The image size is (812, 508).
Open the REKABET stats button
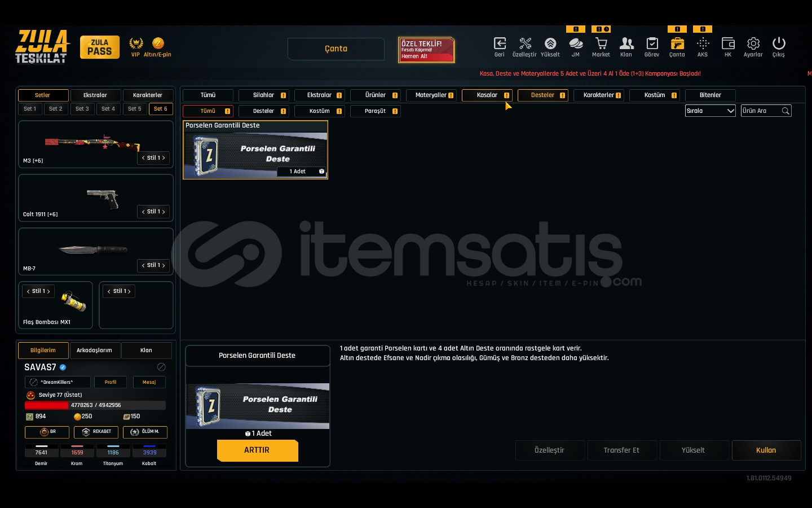[x=96, y=432]
